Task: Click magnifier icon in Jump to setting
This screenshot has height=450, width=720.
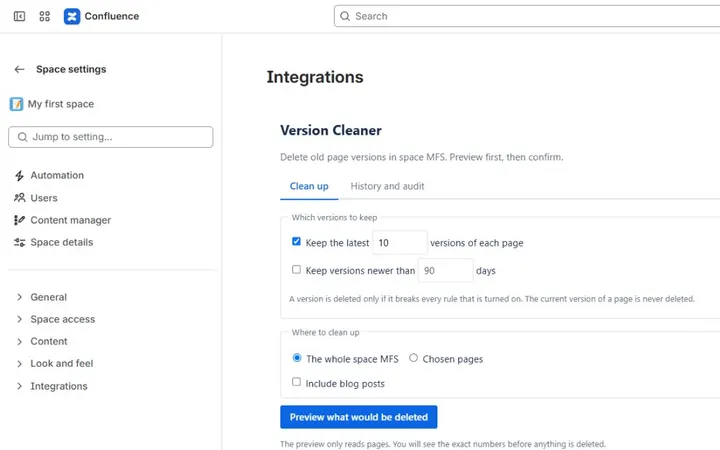Action: [22, 137]
